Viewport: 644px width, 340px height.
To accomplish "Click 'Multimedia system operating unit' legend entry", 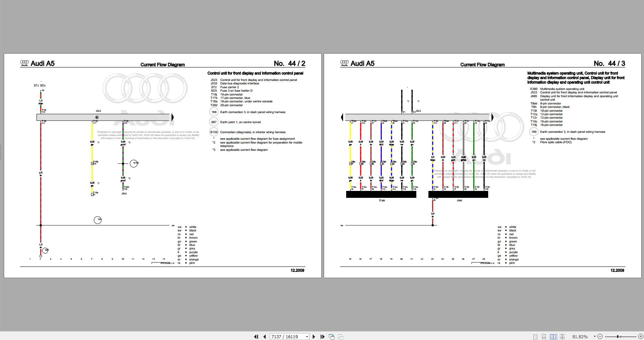I will (562, 89).
